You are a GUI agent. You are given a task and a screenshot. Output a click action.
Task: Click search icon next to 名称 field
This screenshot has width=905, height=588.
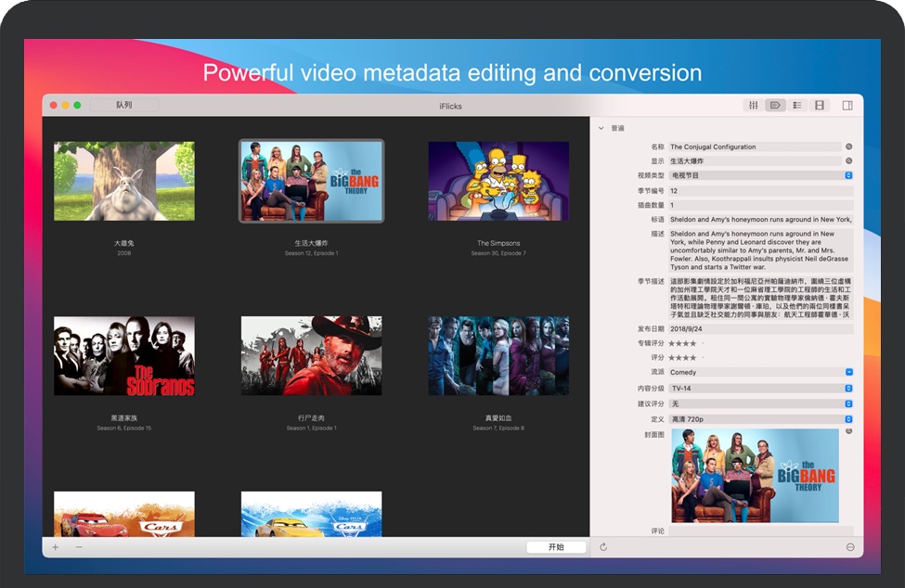point(848,147)
